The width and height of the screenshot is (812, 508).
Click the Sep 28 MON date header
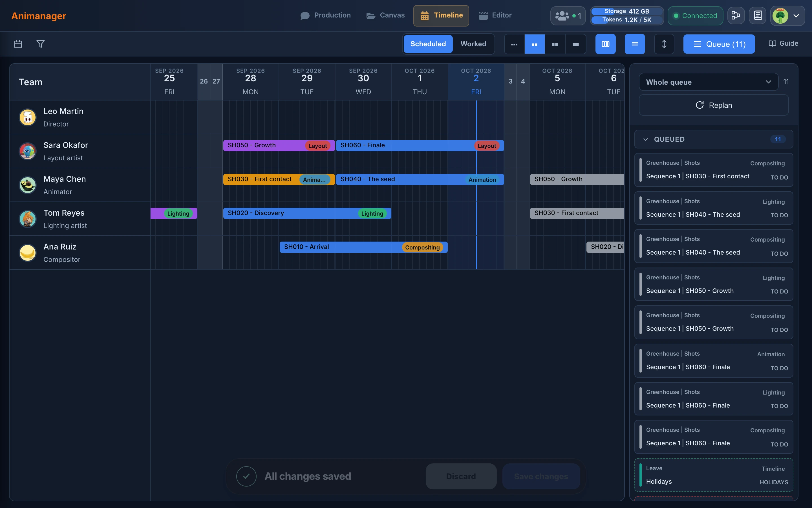[250, 82]
